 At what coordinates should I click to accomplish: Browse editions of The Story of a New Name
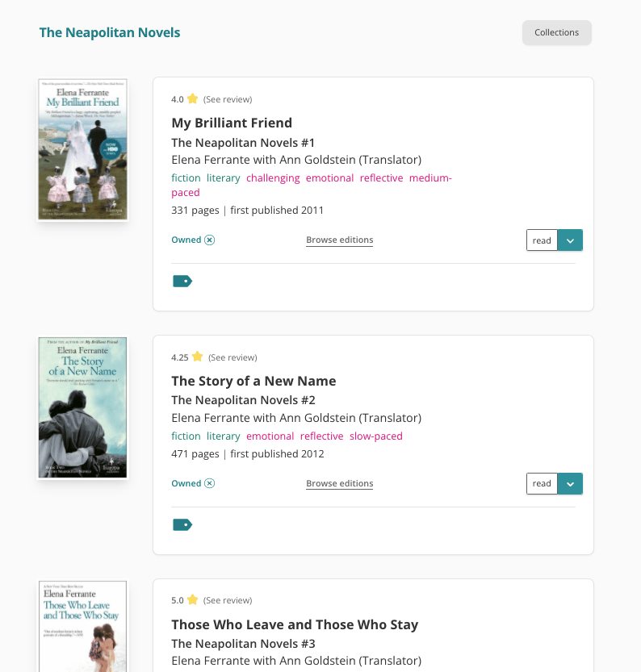pyautogui.click(x=340, y=483)
